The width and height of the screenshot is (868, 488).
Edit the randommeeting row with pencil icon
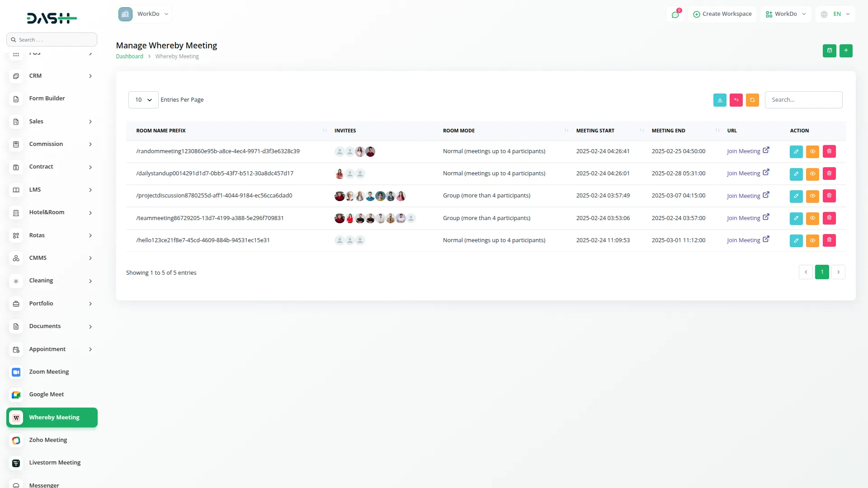pyautogui.click(x=796, y=151)
